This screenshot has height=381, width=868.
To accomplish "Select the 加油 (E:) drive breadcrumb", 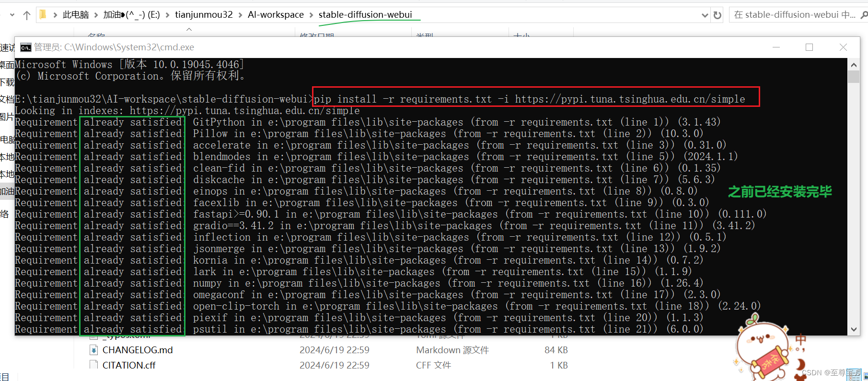I will [131, 15].
